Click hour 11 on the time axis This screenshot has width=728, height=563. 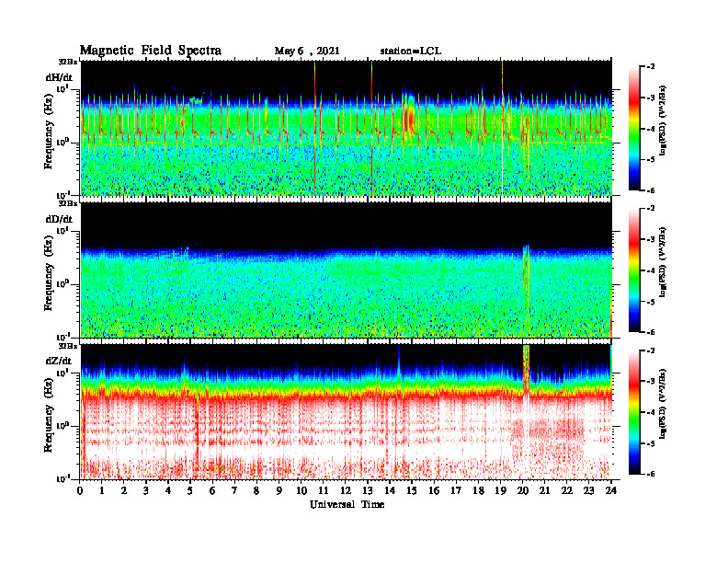324,490
